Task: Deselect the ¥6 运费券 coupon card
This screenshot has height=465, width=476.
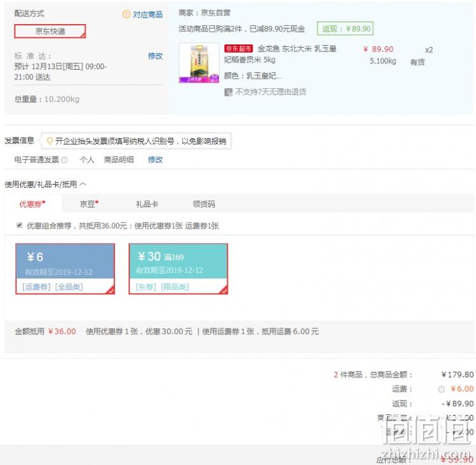Action: click(x=65, y=268)
